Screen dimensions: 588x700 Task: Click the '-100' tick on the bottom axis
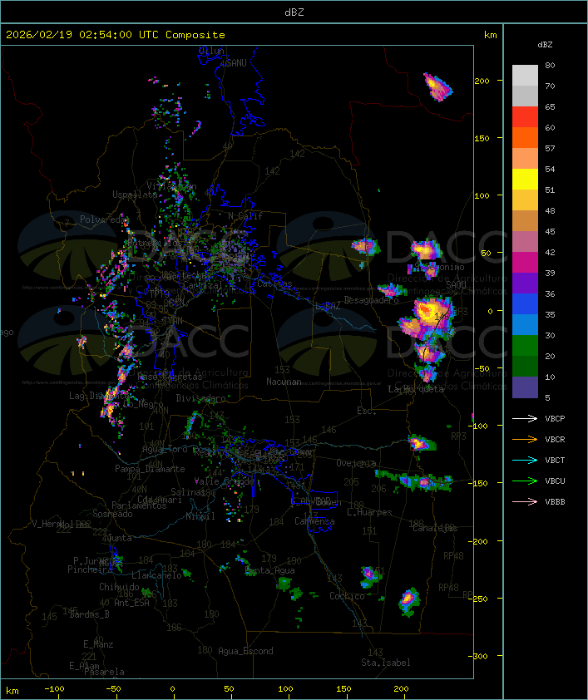(x=54, y=689)
